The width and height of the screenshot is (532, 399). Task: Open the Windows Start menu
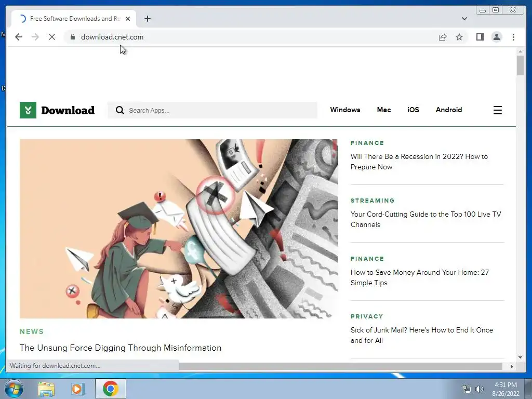point(14,389)
